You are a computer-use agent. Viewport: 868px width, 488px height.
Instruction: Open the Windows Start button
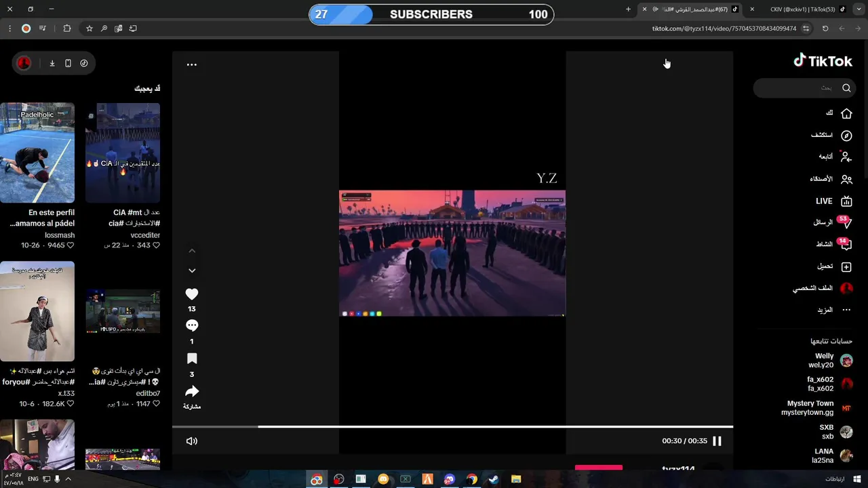(856, 479)
